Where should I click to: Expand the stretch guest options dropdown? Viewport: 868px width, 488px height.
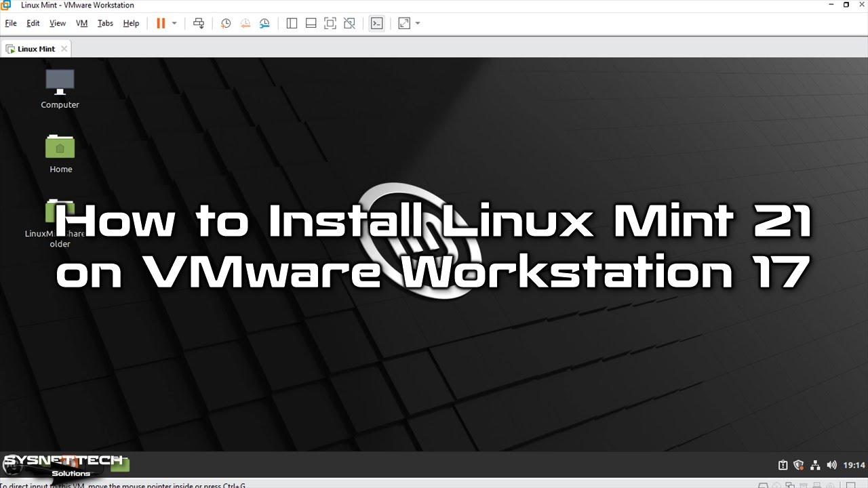click(418, 23)
